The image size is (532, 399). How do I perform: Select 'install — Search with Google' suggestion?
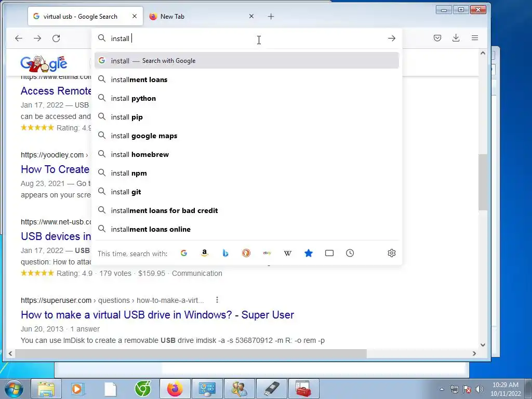(x=247, y=61)
